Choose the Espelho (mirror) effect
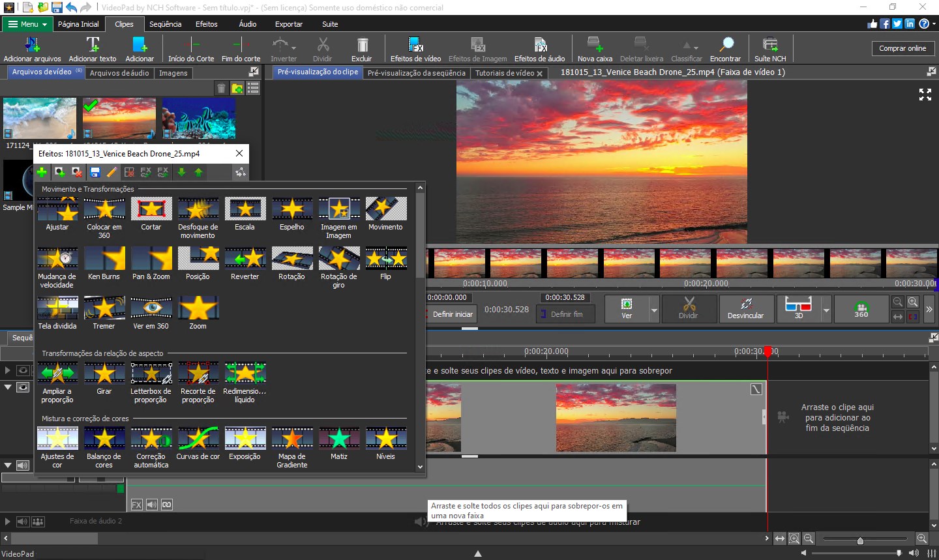This screenshot has height=560, width=939. [292, 209]
